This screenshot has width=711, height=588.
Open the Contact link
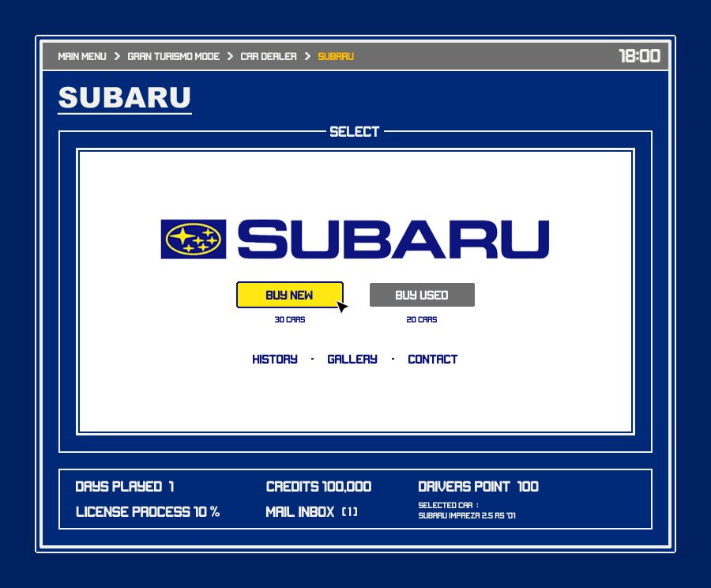(x=433, y=360)
